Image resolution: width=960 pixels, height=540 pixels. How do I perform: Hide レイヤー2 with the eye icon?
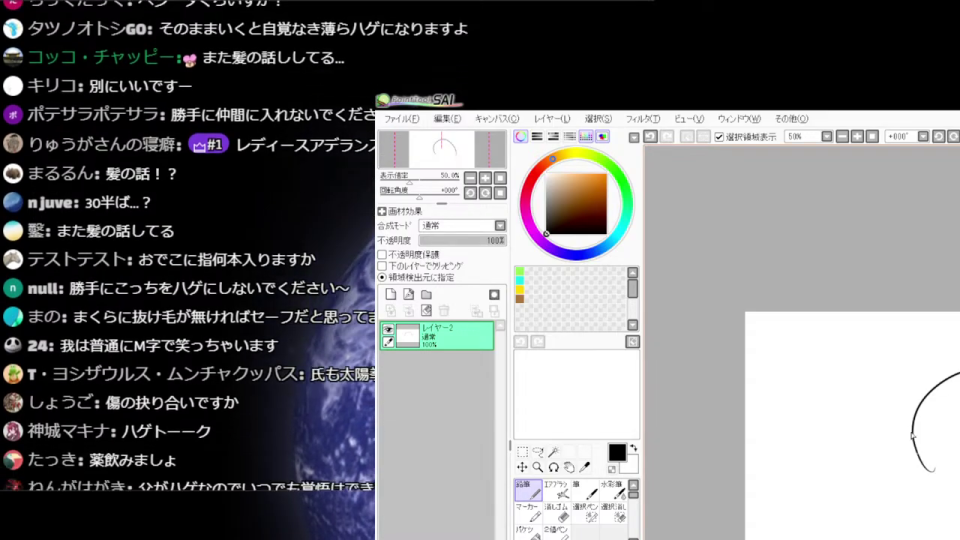(x=388, y=329)
